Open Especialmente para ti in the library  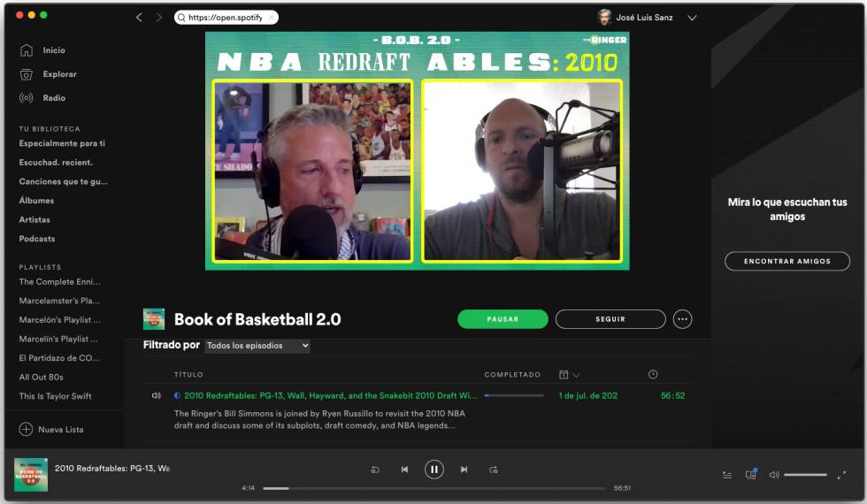(x=62, y=143)
